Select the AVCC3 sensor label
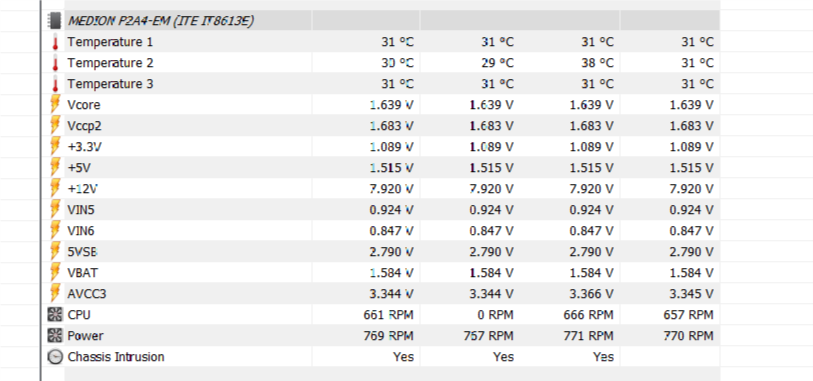 [87, 294]
